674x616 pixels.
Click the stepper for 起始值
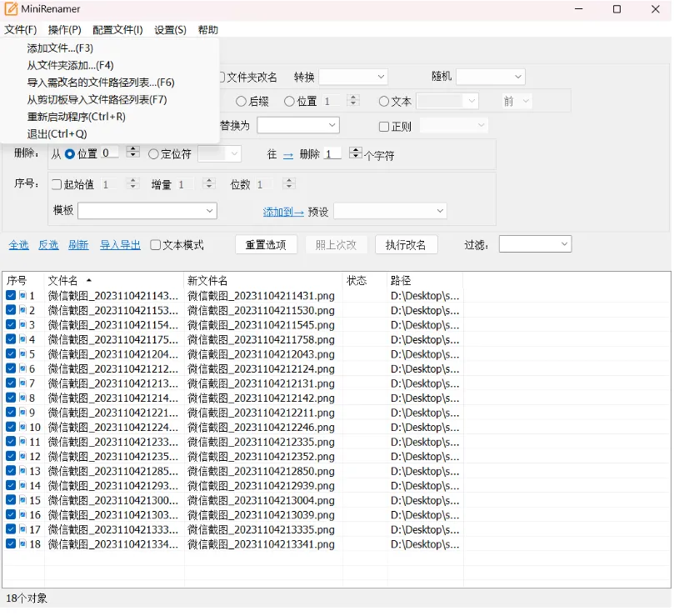pyautogui.click(x=132, y=183)
